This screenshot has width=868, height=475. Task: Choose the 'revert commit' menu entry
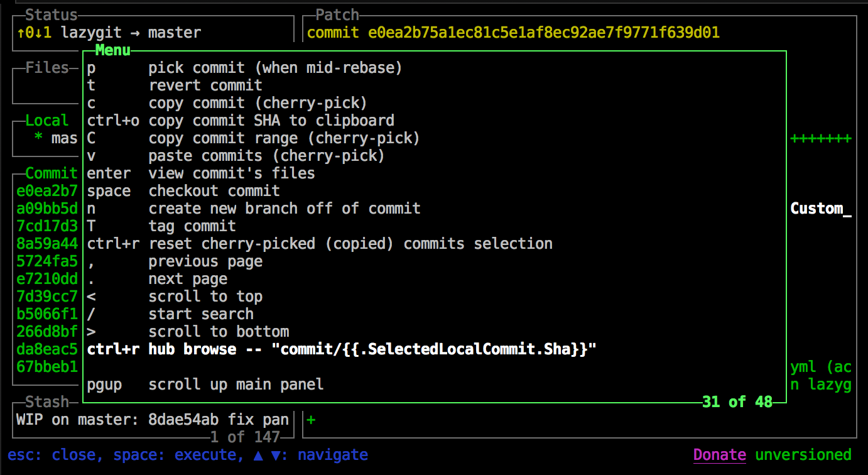pyautogui.click(x=435, y=85)
